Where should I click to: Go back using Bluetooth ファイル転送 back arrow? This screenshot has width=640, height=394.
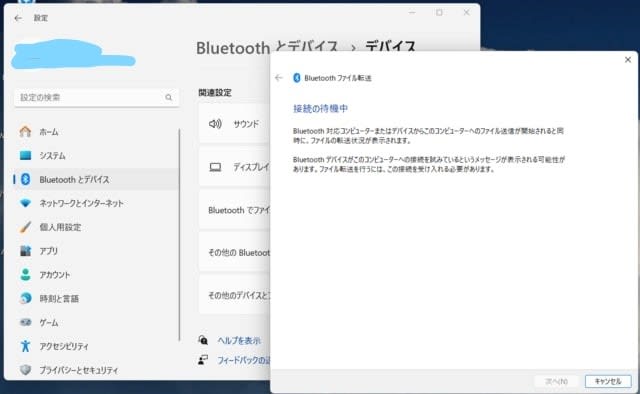click(279, 78)
